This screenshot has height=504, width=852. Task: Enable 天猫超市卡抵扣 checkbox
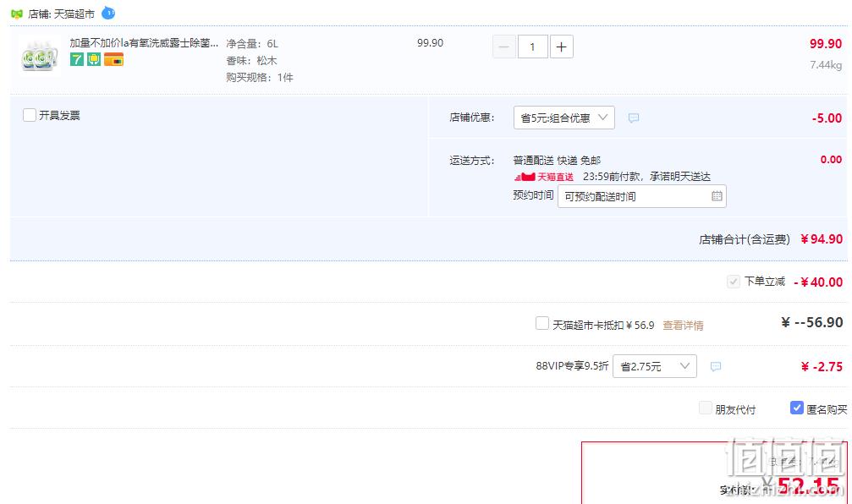(541, 324)
